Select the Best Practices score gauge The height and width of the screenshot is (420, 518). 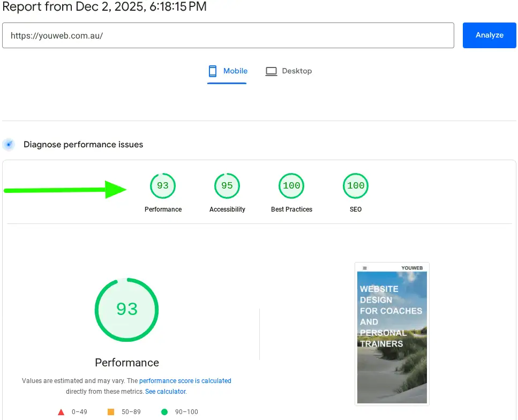click(x=291, y=186)
